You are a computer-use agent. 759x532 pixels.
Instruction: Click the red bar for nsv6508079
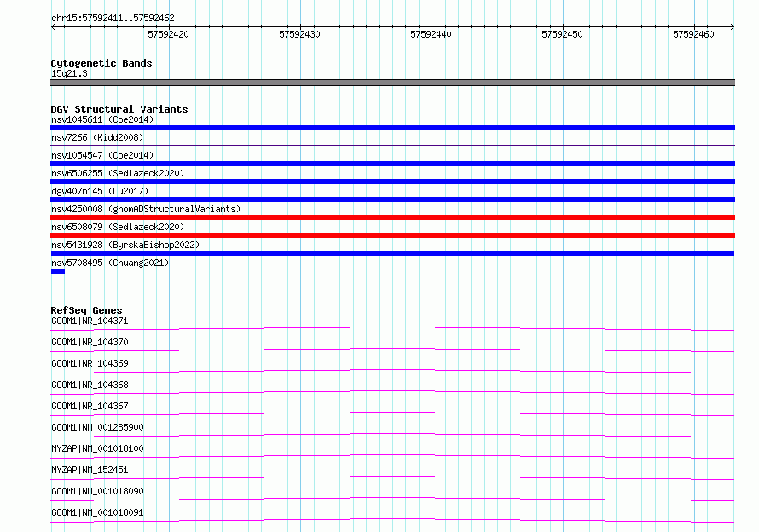pyautogui.click(x=392, y=235)
